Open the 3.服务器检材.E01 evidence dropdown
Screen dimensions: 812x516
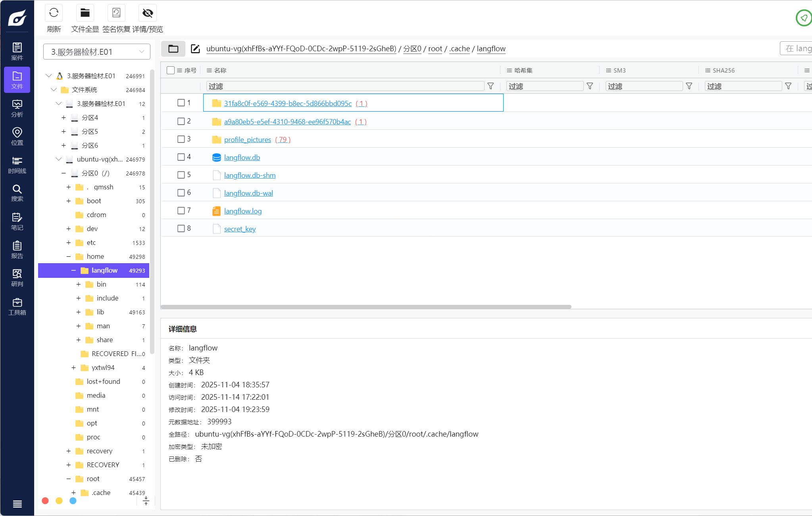96,52
